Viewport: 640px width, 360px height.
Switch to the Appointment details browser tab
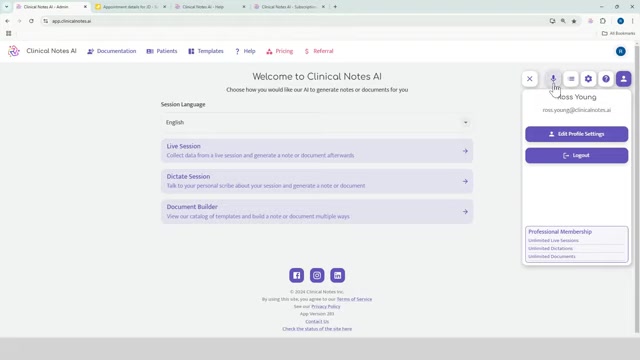[x=130, y=7]
